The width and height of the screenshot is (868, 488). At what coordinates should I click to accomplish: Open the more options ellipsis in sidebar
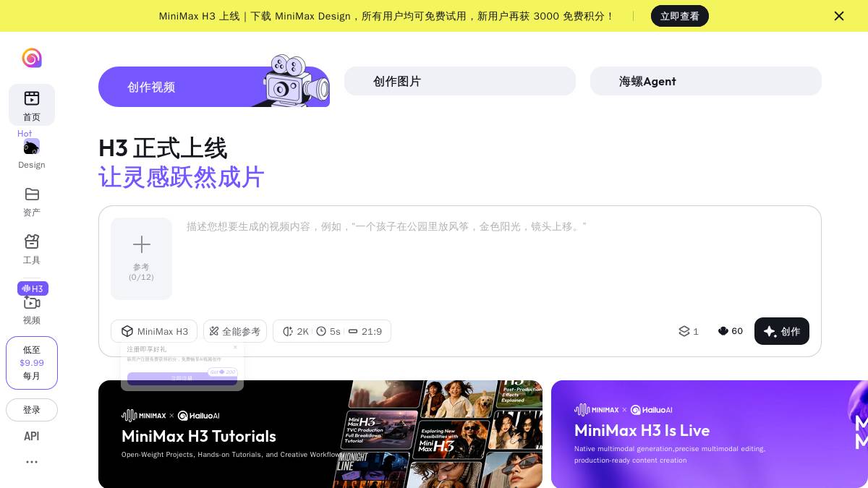(32, 462)
